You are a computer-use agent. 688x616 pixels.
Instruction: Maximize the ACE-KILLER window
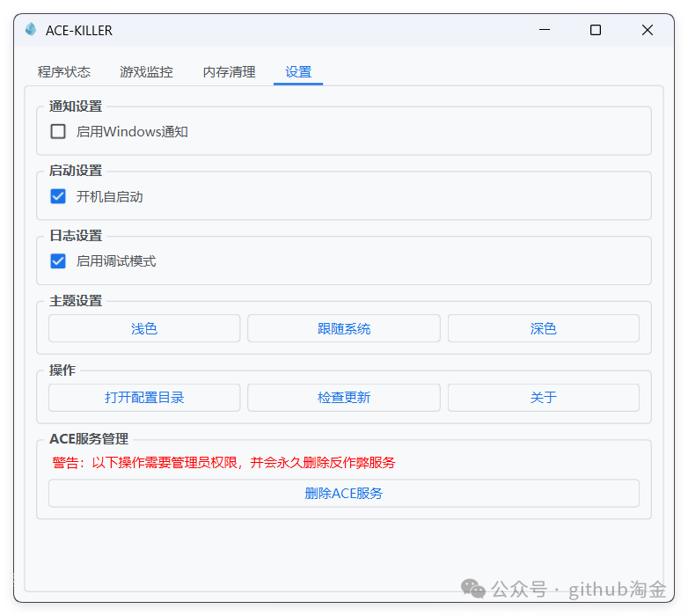[596, 30]
